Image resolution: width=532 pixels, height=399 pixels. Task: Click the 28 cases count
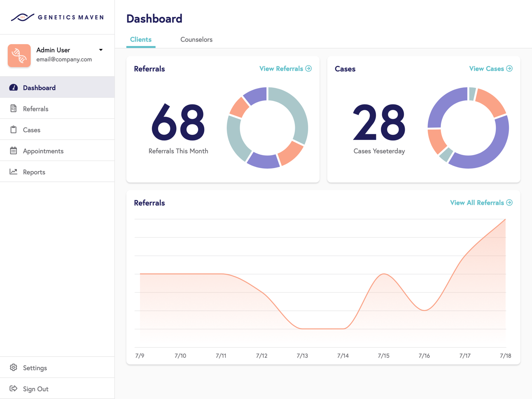[x=379, y=122]
